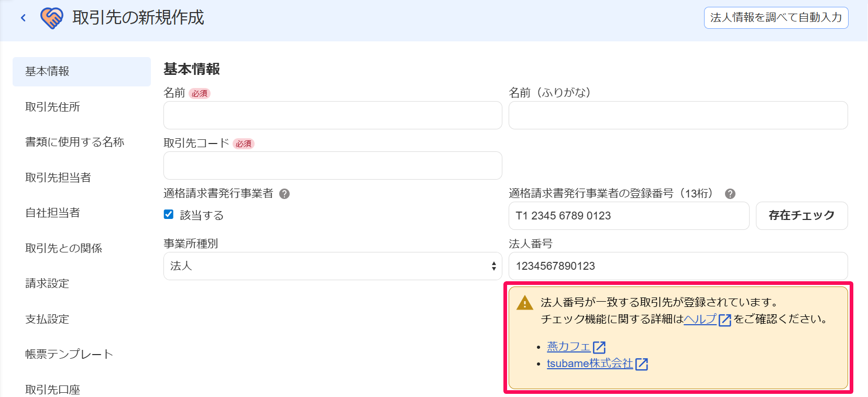Open the tsubame株式会社 link
The height and width of the screenshot is (397, 868).
tap(590, 363)
